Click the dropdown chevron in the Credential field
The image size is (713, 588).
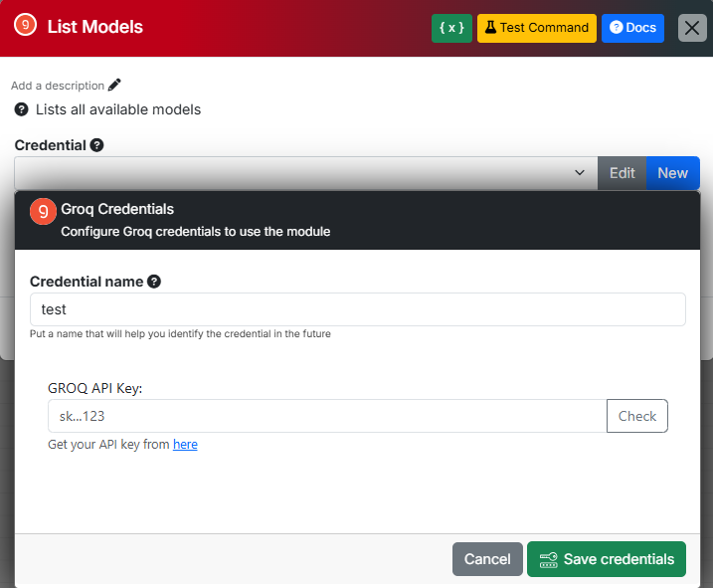pos(580,173)
